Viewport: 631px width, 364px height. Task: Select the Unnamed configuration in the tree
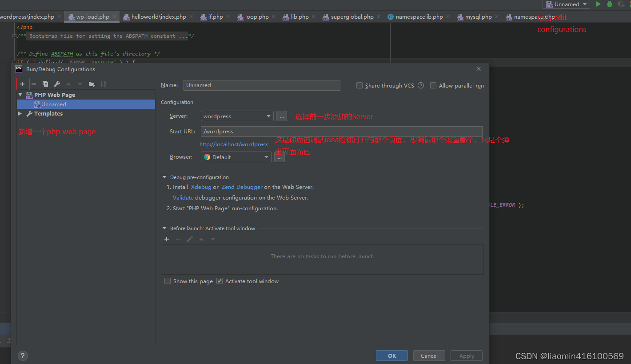click(x=86, y=104)
